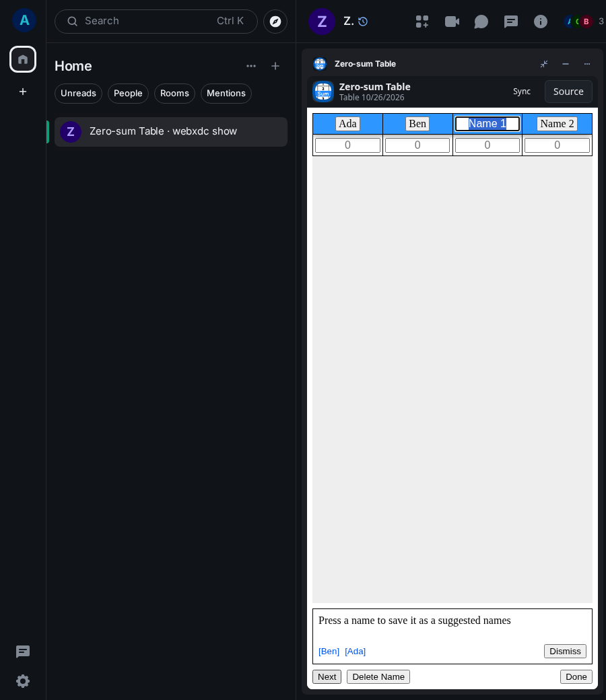Viewport: 606px width, 700px height.
Task: Filter the list by Mentions
Action: (x=226, y=94)
